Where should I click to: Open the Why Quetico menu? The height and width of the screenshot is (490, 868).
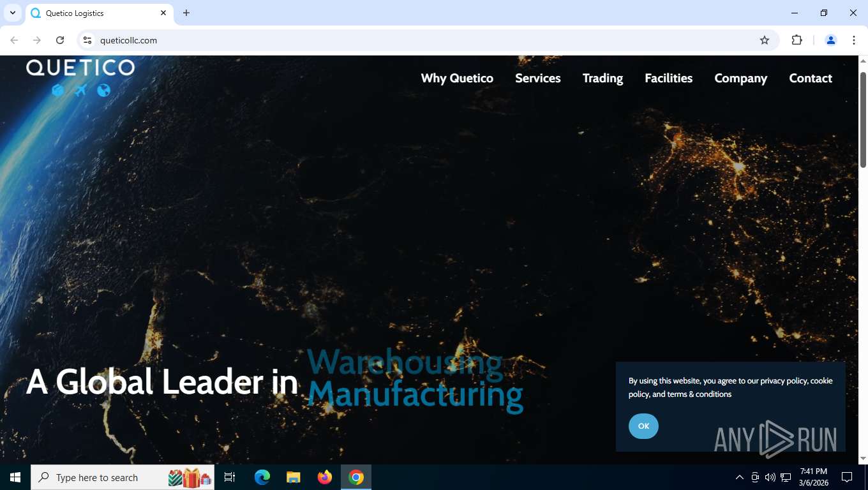[x=457, y=78]
